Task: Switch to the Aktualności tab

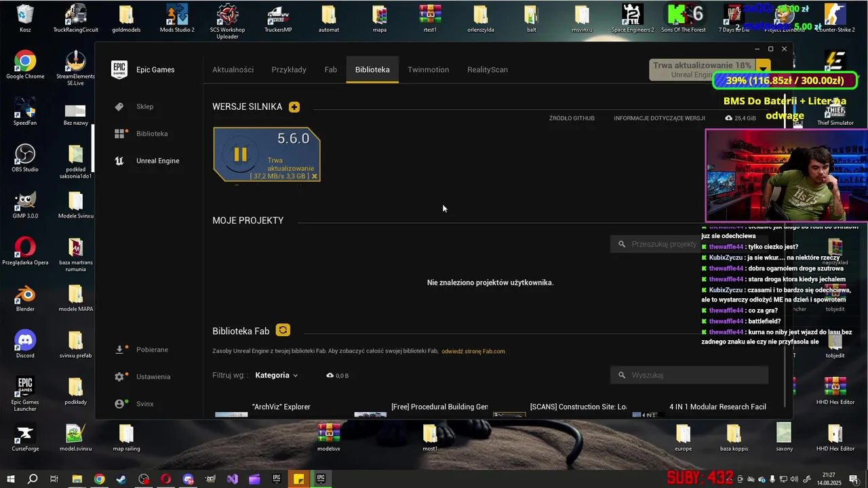Action: tap(233, 70)
